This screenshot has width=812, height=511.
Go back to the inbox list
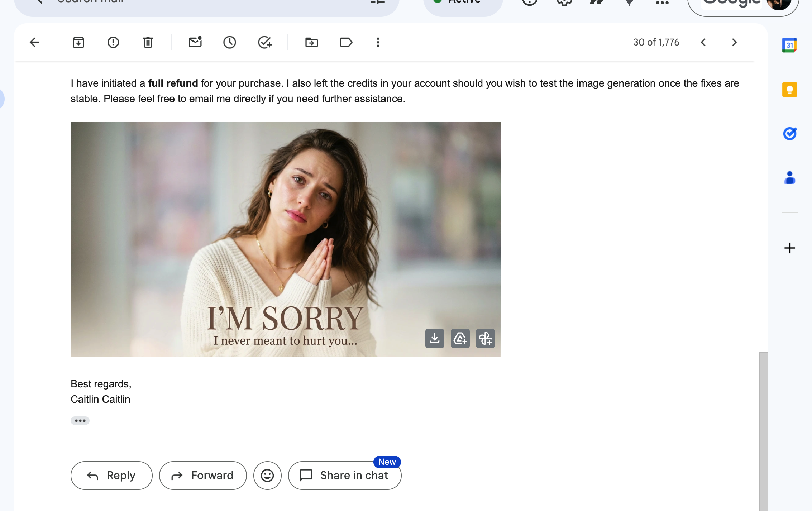click(34, 42)
